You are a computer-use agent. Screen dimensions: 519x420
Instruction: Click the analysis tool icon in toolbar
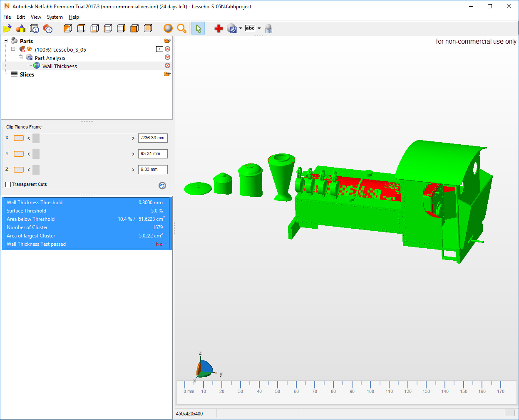(232, 28)
